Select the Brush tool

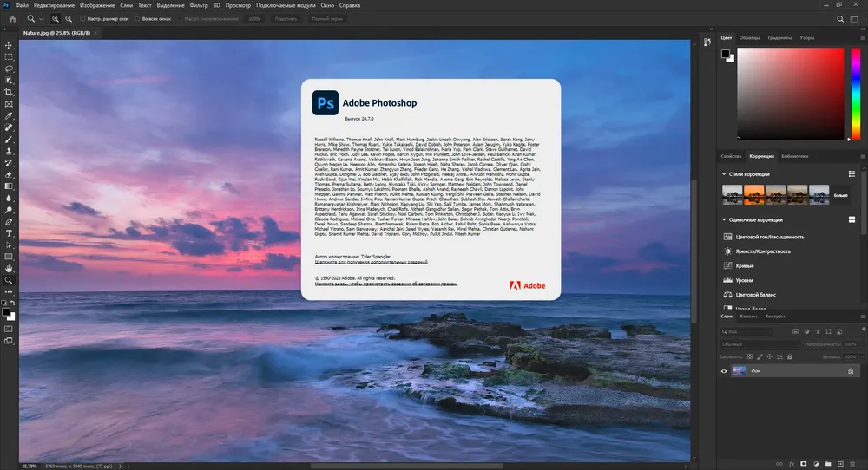point(9,140)
